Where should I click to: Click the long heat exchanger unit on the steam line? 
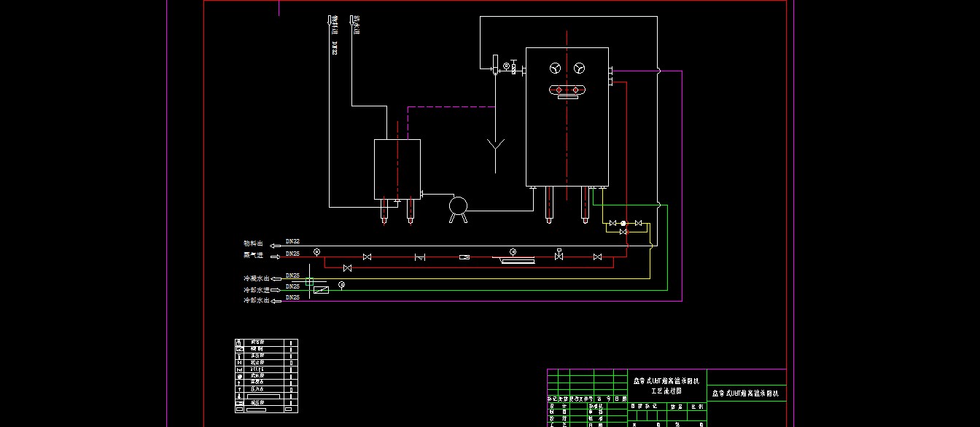[513, 259]
